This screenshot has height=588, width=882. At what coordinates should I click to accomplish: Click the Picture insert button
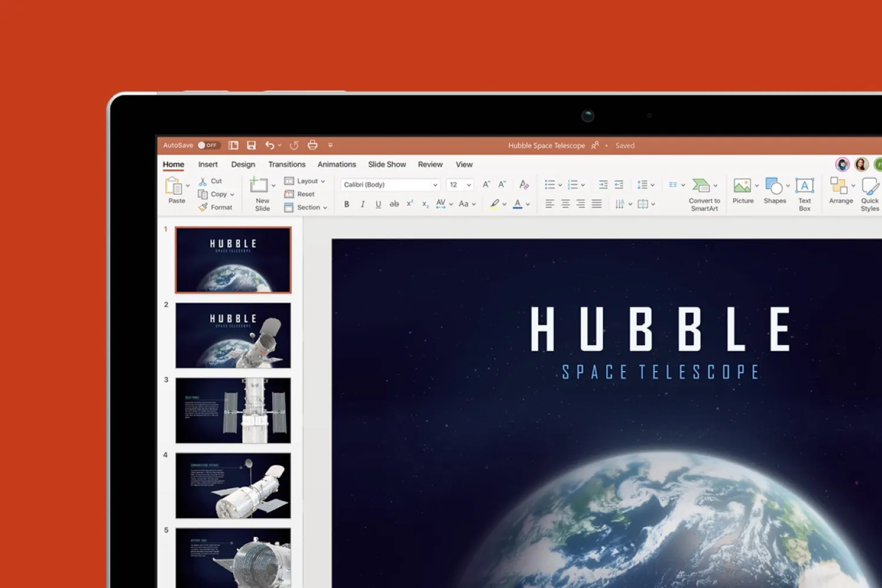[x=743, y=192]
